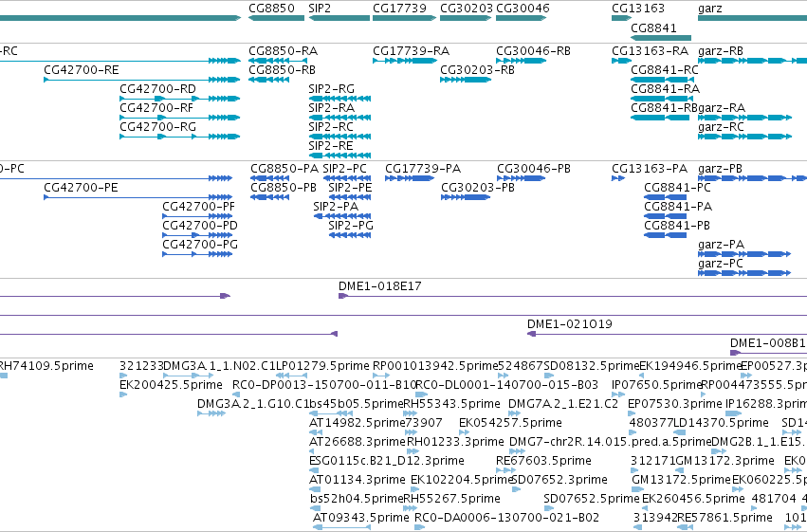Select transcript CG42700-RF
Viewport: 807px width, 532px height.
pos(180,118)
